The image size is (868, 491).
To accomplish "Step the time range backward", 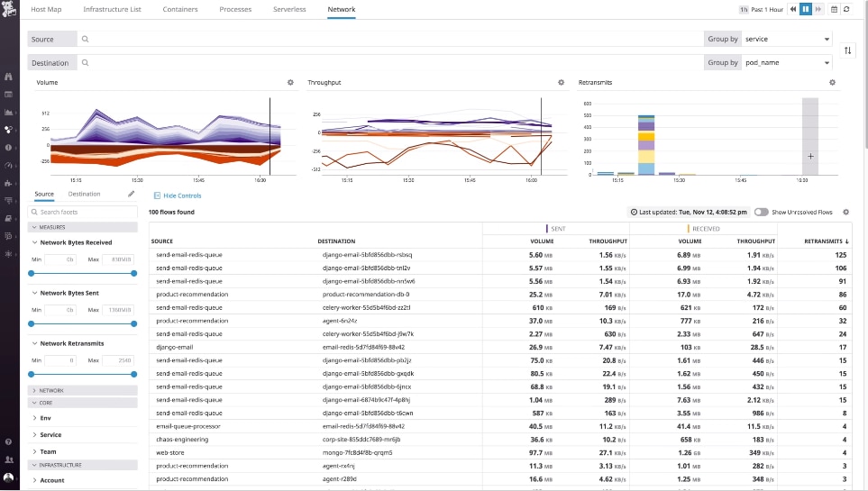I will click(793, 9).
